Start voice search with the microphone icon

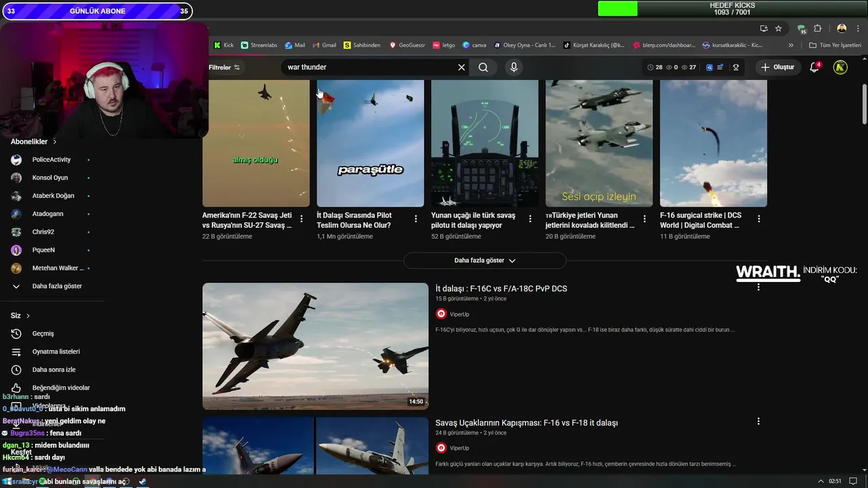[x=513, y=67]
